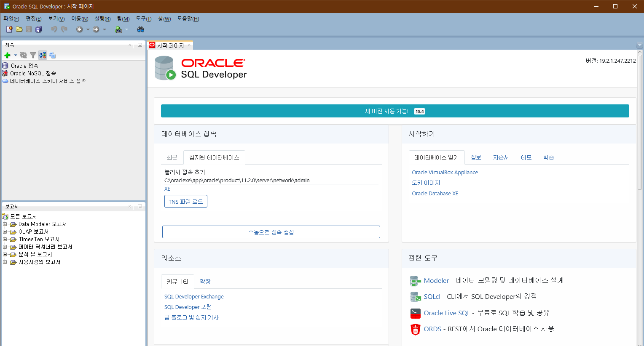This screenshot has width=644, height=346.
Task: Click the New file toolbar icon
Action: tap(9, 29)
